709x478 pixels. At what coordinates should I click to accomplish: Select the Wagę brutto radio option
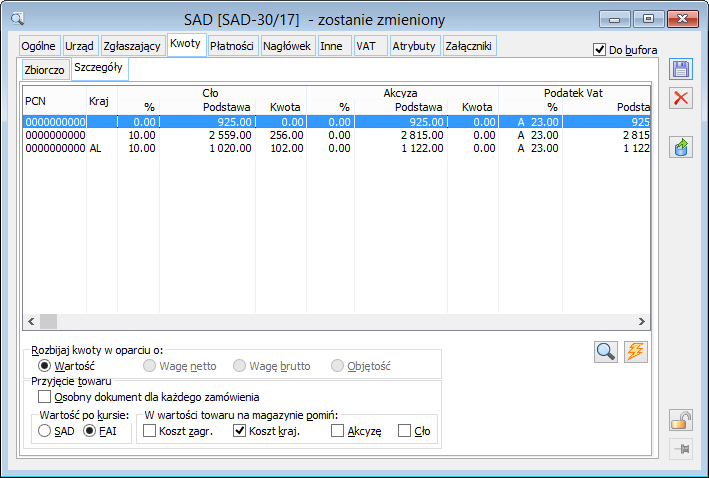(239, 365)
